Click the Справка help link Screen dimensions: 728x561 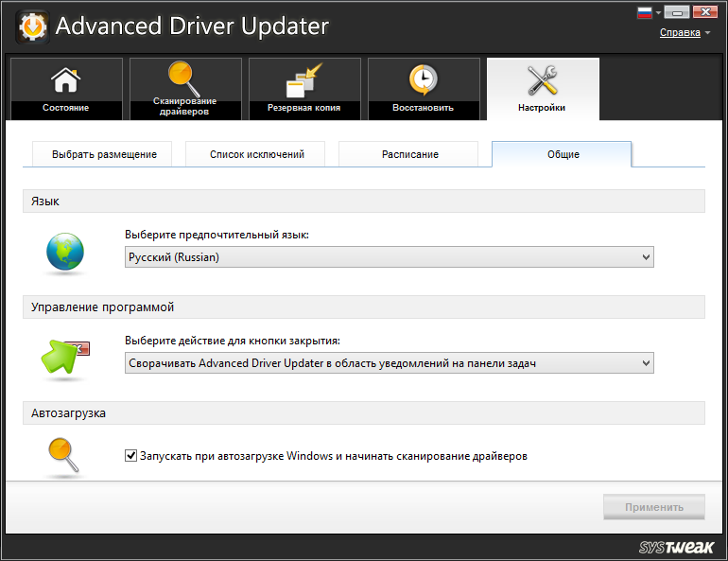[679, 32]
